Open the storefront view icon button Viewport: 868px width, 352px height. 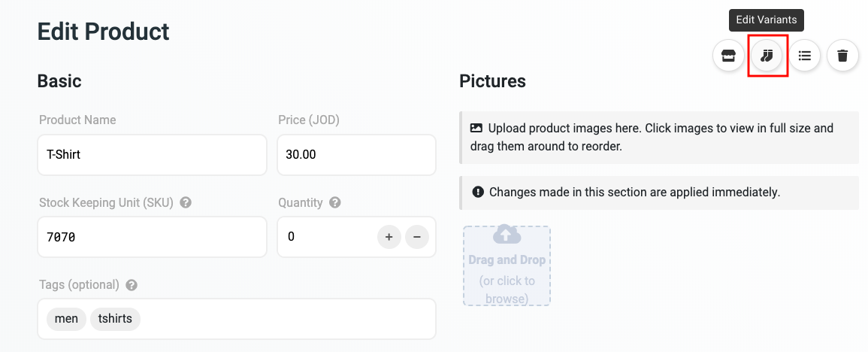[x=728, y=56]
